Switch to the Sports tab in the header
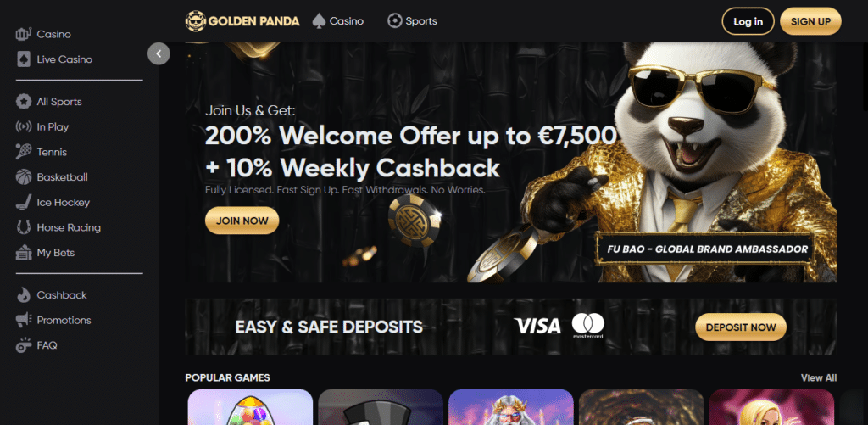Screen dimensions: 868x425 click(x=412, y=21)
